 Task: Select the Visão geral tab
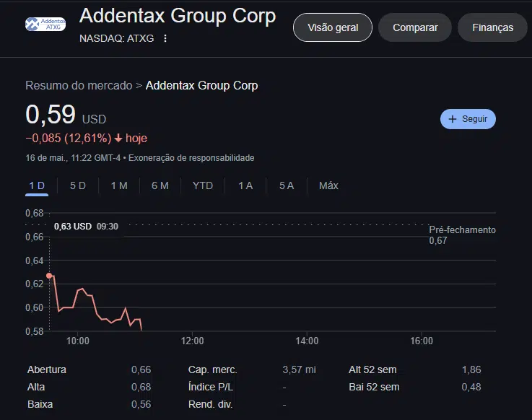tap(333, 27)
